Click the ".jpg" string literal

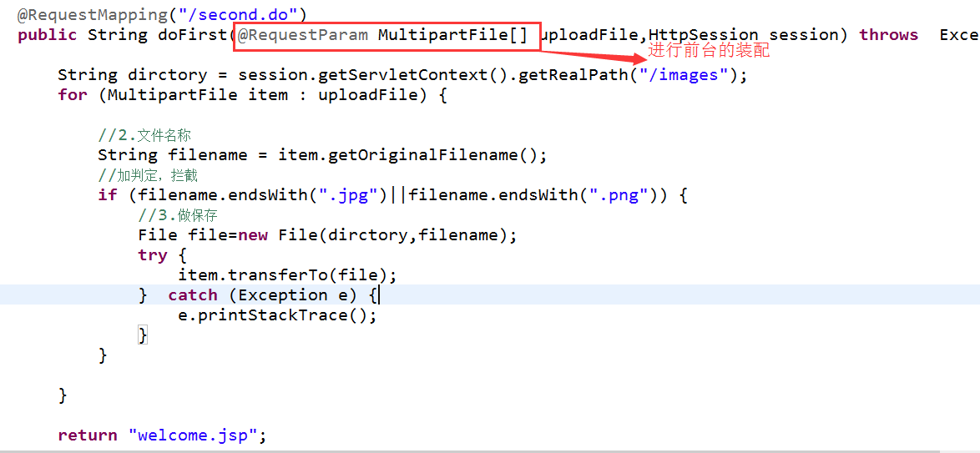point(350,195)
